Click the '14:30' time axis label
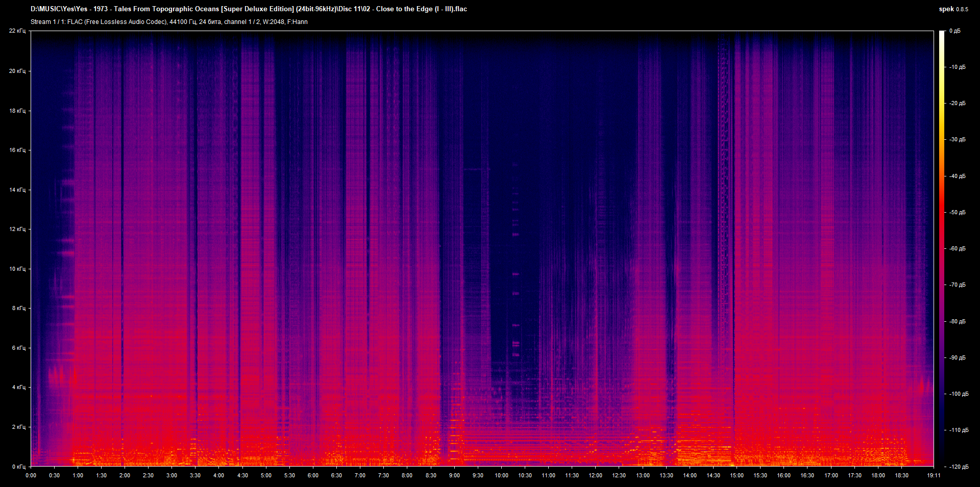The image size is (980, 487). coord(713,475)
